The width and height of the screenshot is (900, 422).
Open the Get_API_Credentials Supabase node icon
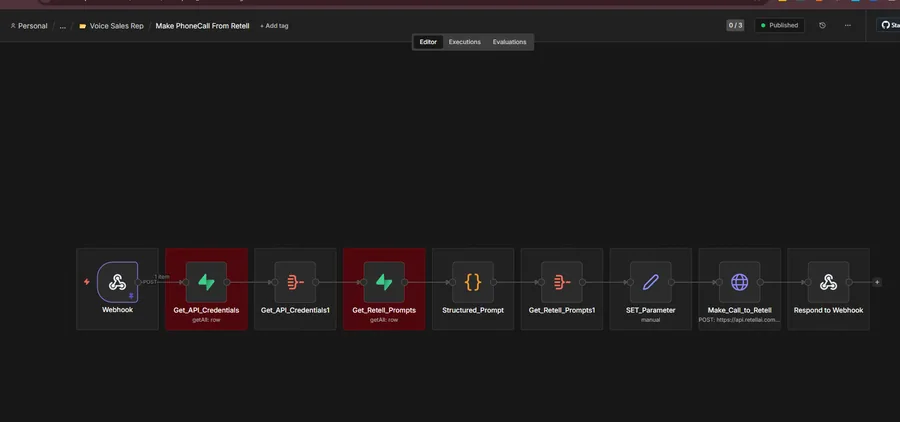coord(206,282)
